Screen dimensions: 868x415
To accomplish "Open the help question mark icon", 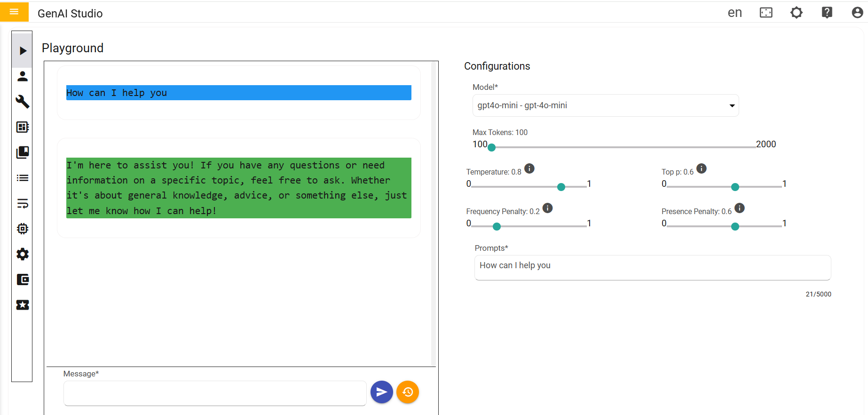I will pyautogui.click(x=827, y=13).
